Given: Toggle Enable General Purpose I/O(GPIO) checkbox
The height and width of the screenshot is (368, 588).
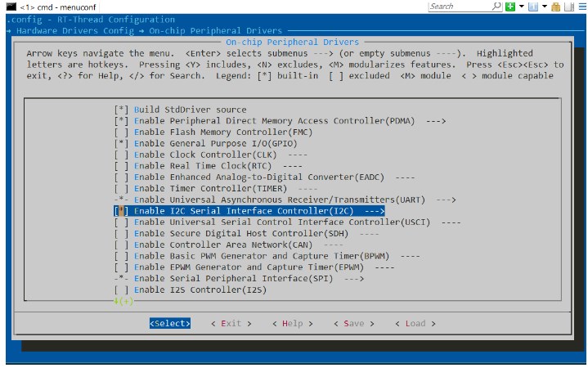Looking at the screenshot, I should (x=121, y=144).
